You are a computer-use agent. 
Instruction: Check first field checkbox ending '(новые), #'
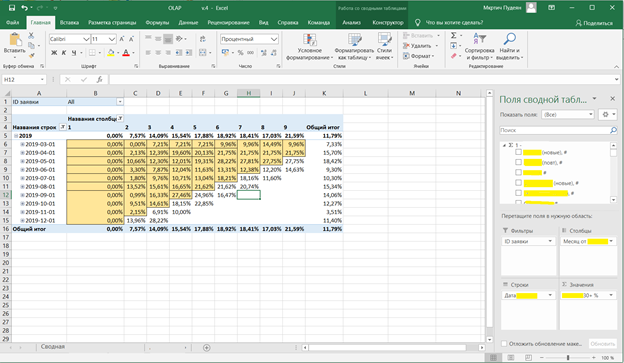(518, 152)
